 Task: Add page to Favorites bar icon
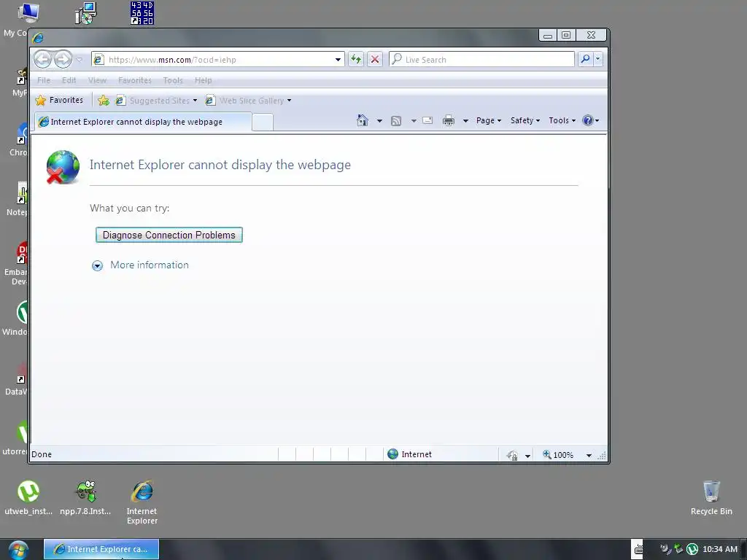[x=104, y=101]
